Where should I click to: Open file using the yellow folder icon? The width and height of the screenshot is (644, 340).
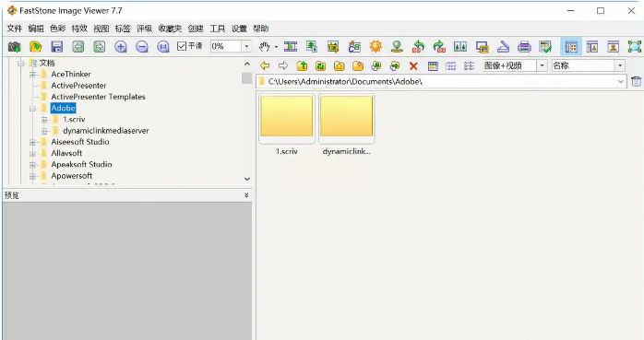click(36, 47)
